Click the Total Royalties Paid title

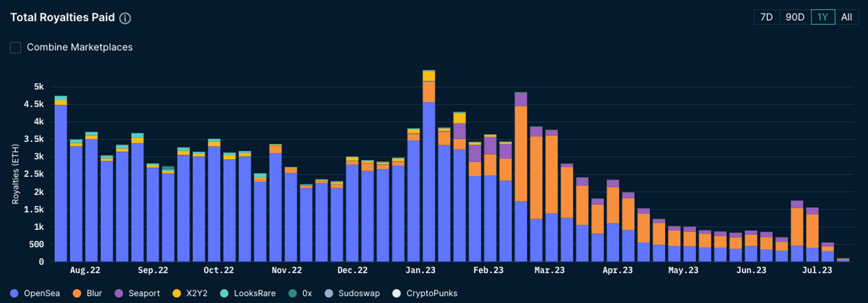pyautogui.click(x=62, y=17)
